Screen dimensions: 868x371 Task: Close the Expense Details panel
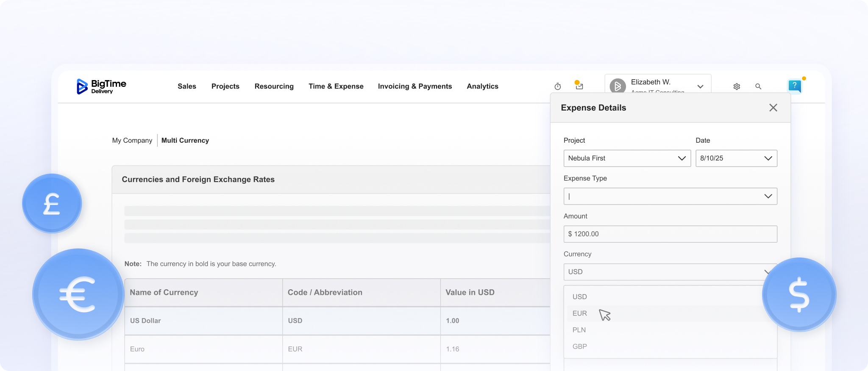pyautogui.click(x=773, y=108)
